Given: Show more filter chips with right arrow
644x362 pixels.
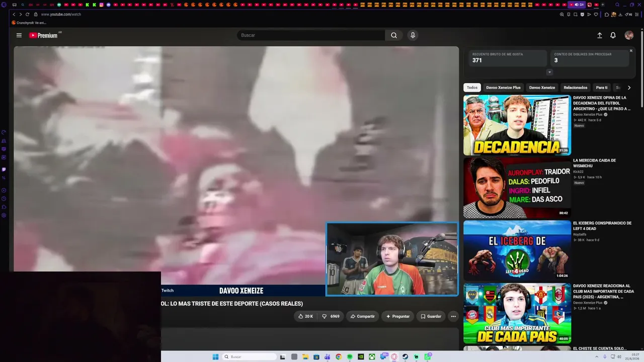Looking at the screenshot, I should point(629,87).
